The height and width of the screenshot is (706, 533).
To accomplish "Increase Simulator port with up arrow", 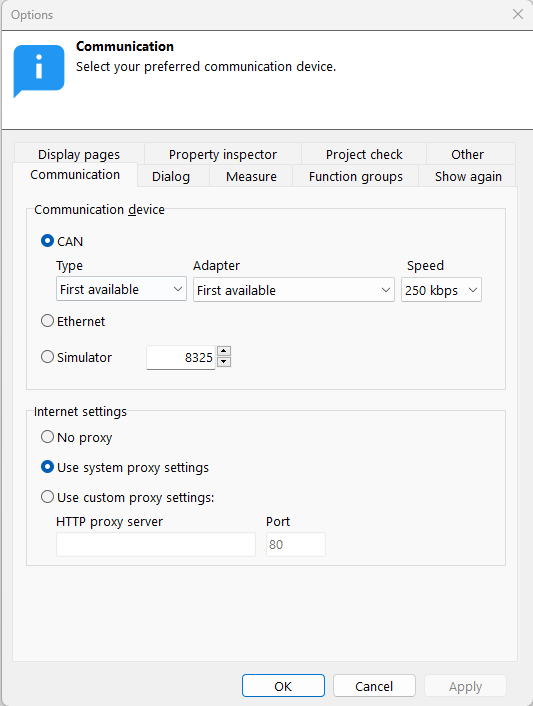I will click(x=224, y=351).
